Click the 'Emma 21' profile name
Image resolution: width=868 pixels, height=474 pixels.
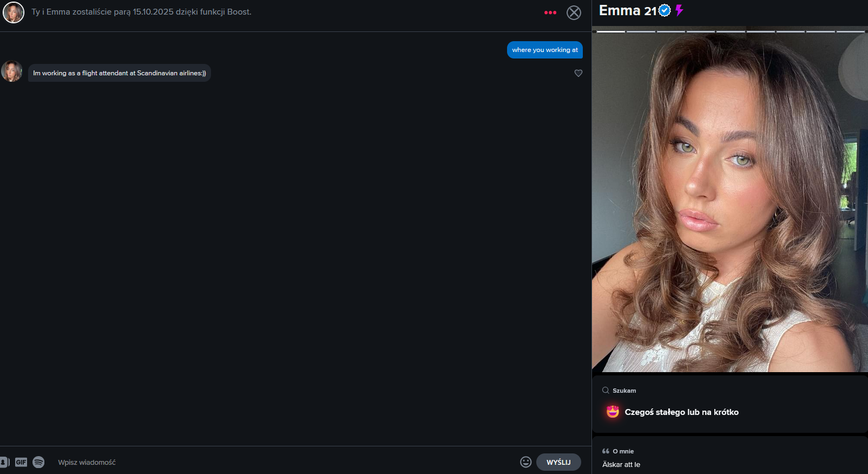(628, 10)
